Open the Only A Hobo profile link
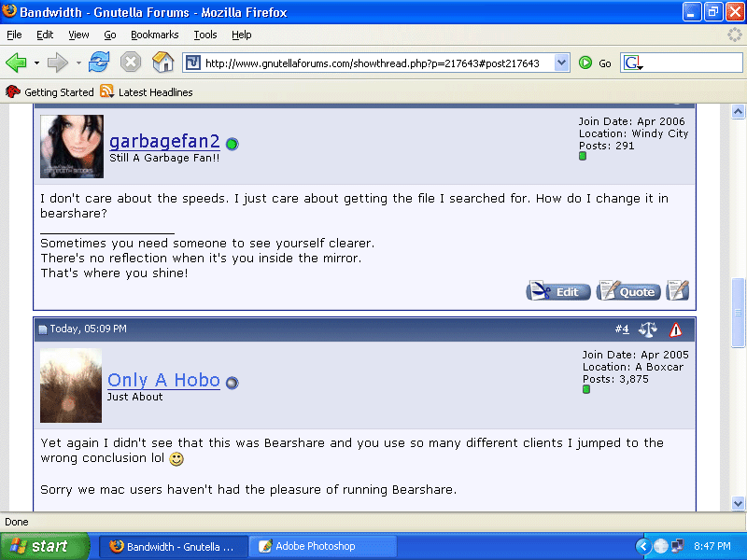Screen dimensions: 747x560 163,380
